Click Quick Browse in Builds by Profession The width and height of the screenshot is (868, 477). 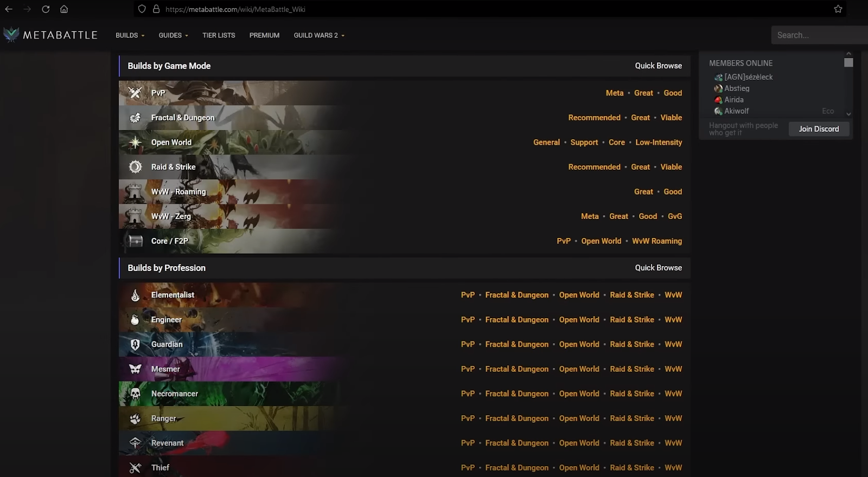[x=659, y=268]
